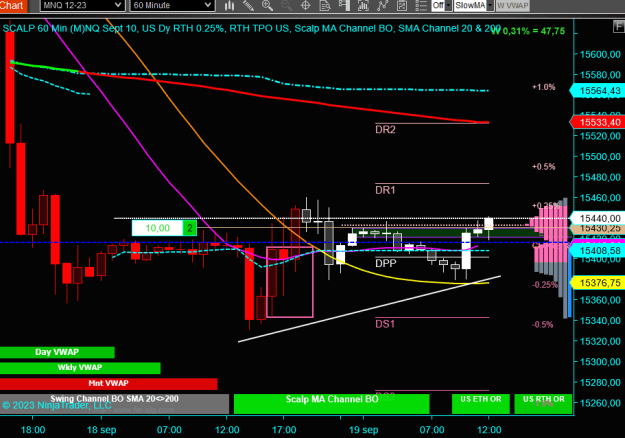Click the 19 sep date axis label
The width and height of the screenshot is (625, 438).
(364, 430)
